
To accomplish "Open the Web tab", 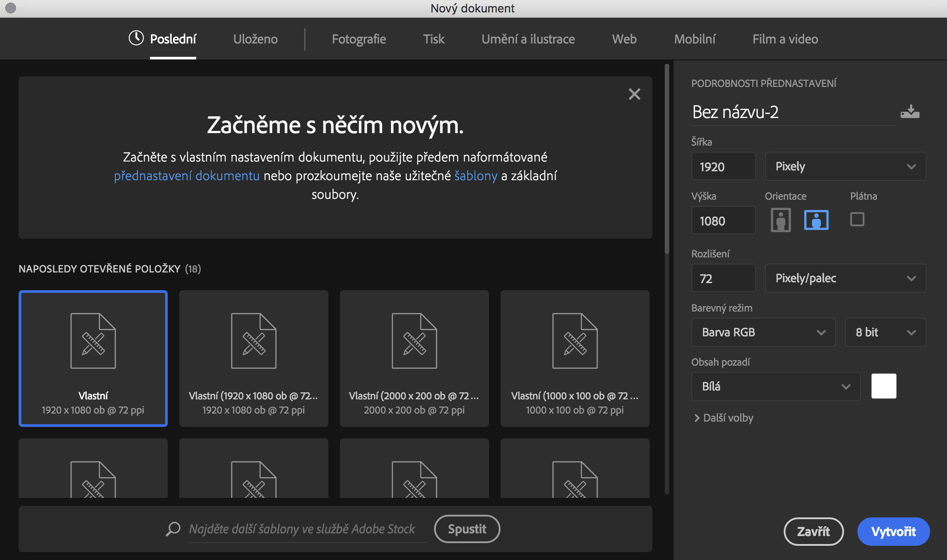I will pos(624,39).
